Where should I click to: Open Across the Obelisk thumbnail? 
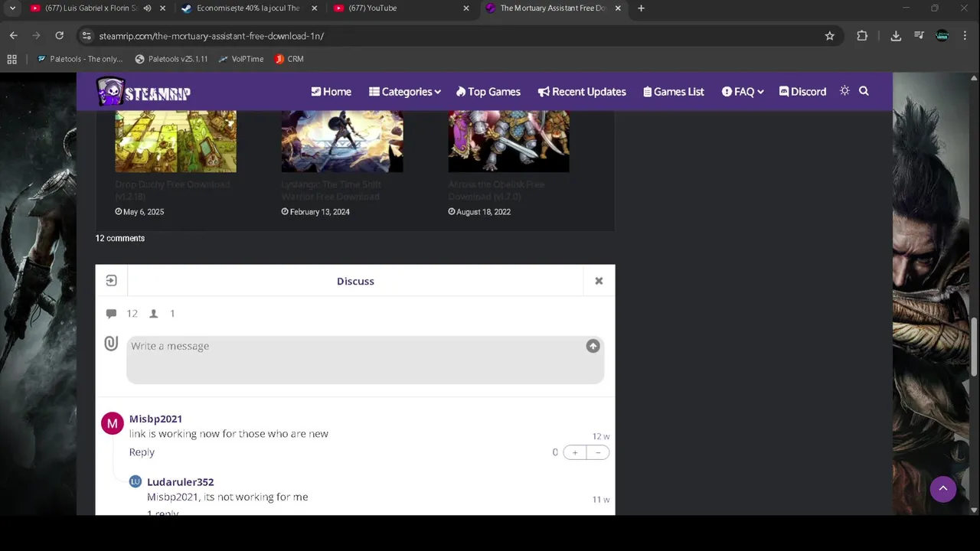tap(508, 142)
